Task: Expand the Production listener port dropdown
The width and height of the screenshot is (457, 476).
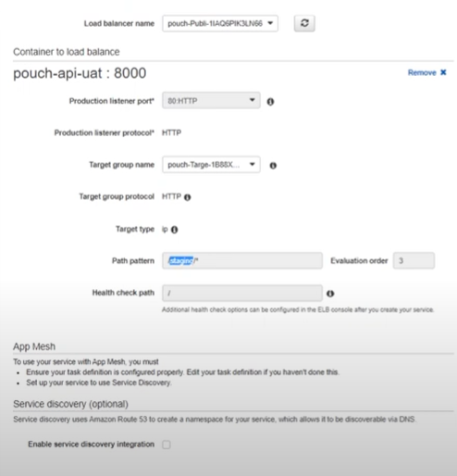Action: (x=211, y=101)
